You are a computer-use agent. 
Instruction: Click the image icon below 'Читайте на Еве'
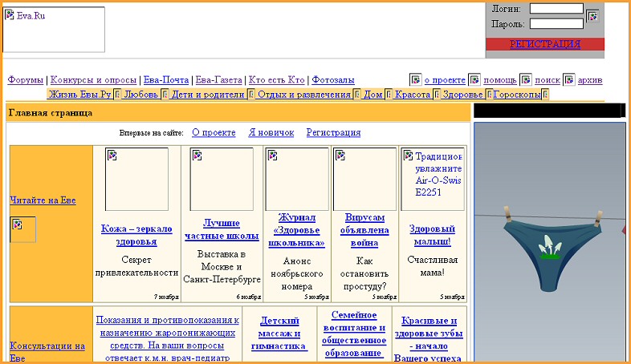click(x=22, y=229)
